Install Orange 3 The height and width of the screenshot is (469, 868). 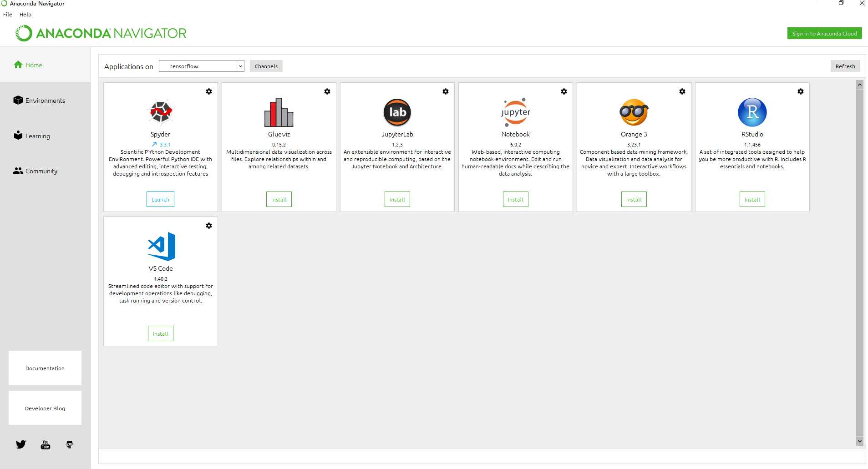[634, 199]
